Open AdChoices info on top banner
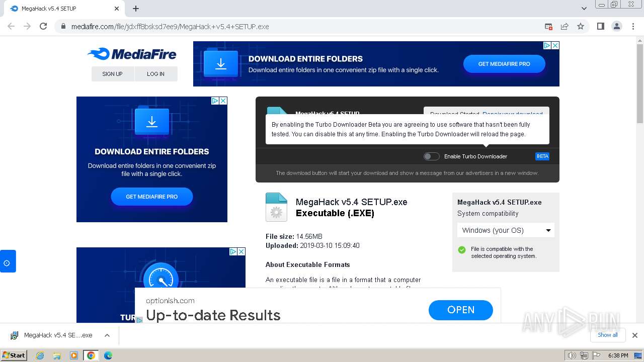The image size is (644, 362). [x=547, y=45]
